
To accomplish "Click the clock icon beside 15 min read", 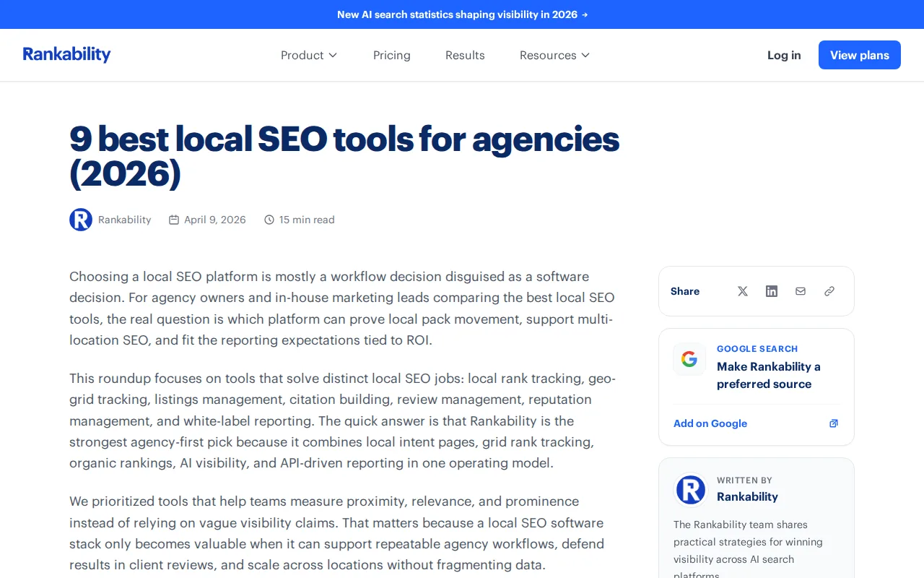I will (x=269, y=220).
